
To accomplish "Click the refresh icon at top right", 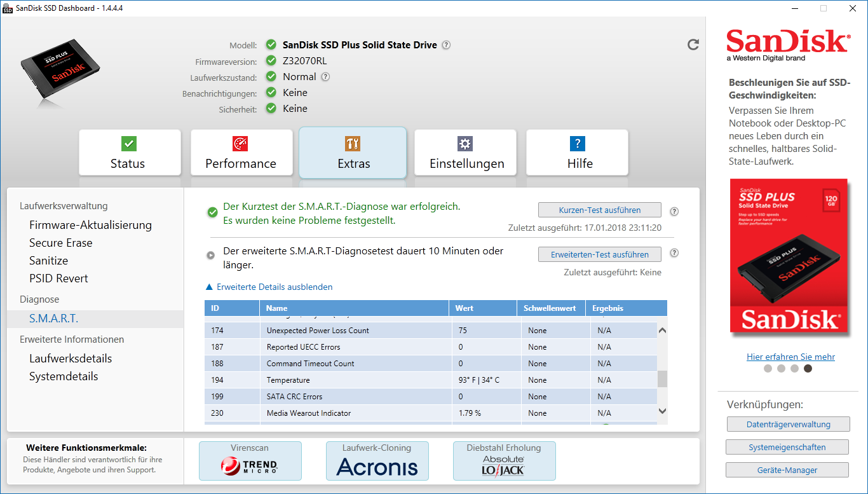I will tap(693, 45).
